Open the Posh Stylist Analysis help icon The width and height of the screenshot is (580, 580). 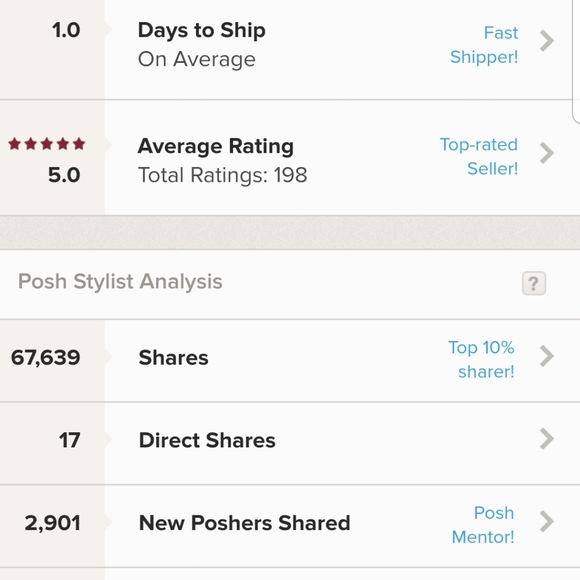click(x=534, y=283)
